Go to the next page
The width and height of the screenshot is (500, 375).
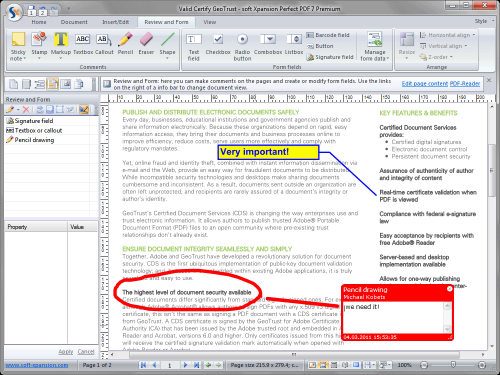click(185, 365)
